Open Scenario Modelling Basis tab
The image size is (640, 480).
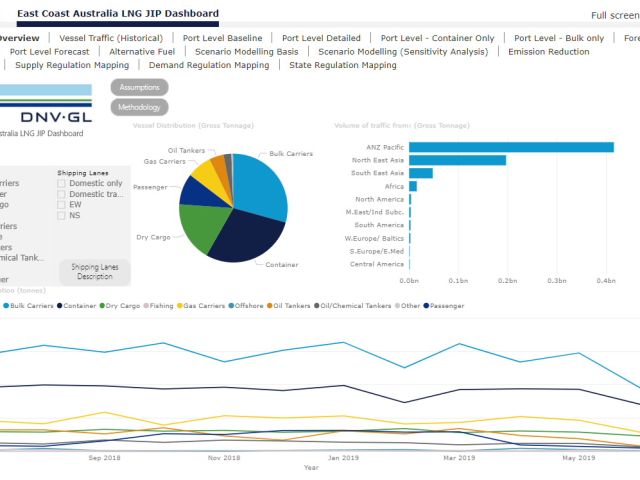[247, 52]
